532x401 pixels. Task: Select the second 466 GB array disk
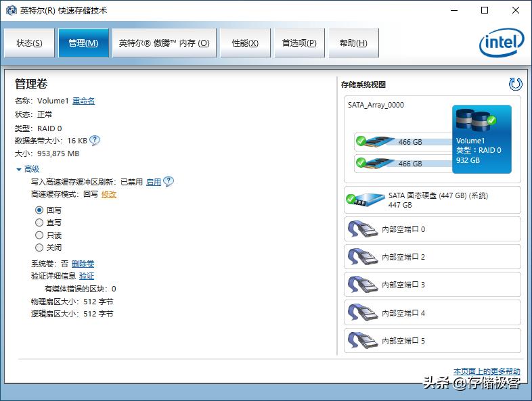tap(403, 164)
